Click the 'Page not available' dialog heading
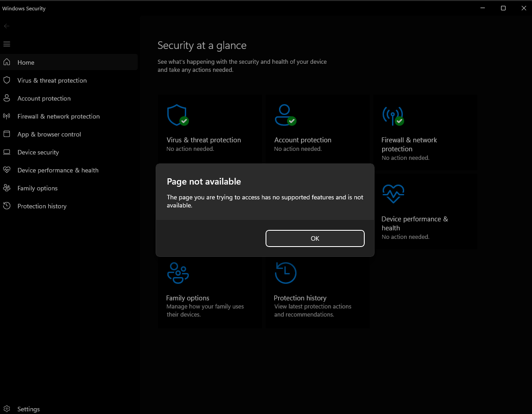 [204, 181]
